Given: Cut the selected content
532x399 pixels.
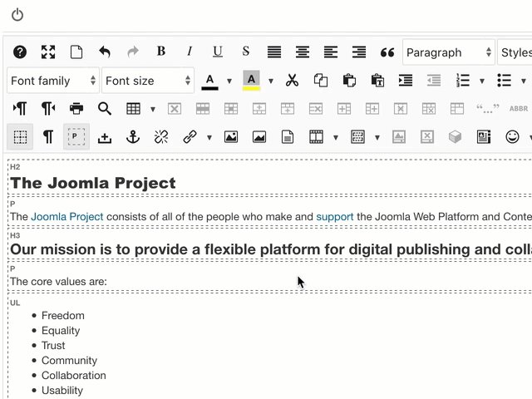Looking at the screenshot, I should coord(292,81).
